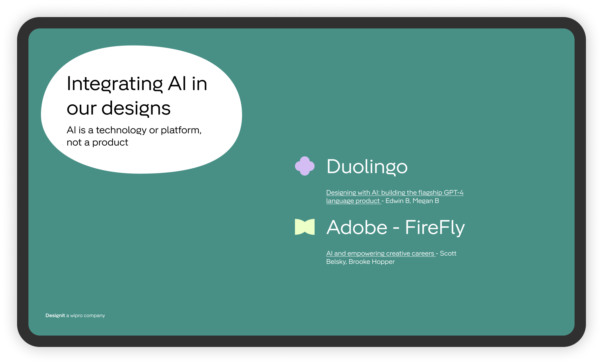
Task: Click the Designit logo at bottom left
Action: click(55, 315)
